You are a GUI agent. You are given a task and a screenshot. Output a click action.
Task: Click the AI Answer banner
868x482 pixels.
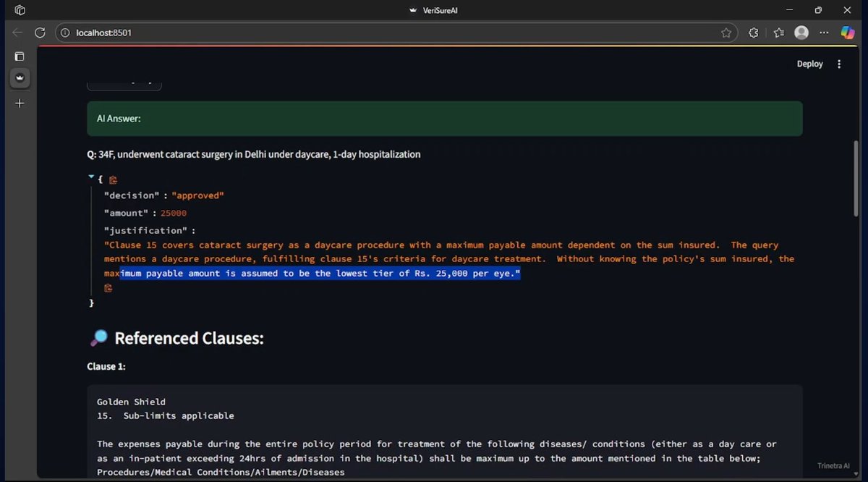[445, 118]
